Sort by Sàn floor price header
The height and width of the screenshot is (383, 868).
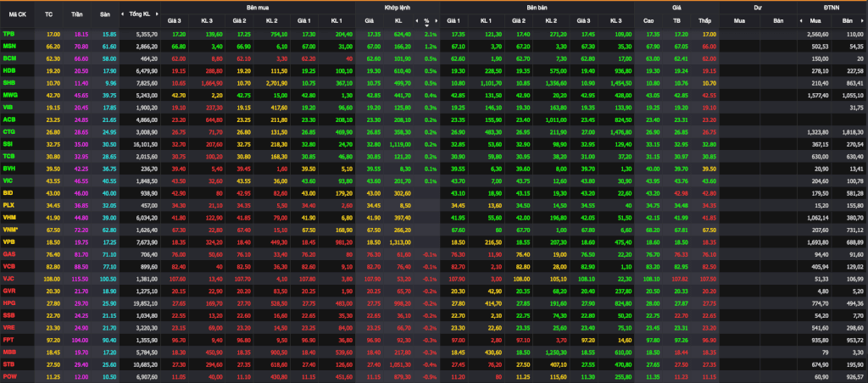coord(105,14)
